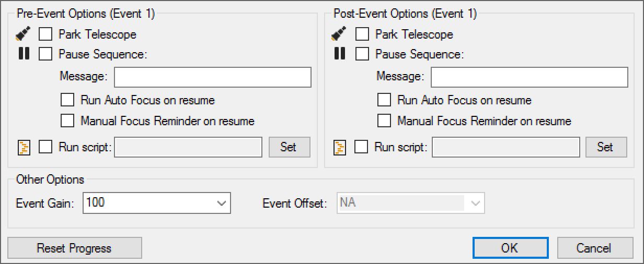Click Set button for Pre-Event script
Viewport: 644px width, 264px height.
tap(289, 147)
